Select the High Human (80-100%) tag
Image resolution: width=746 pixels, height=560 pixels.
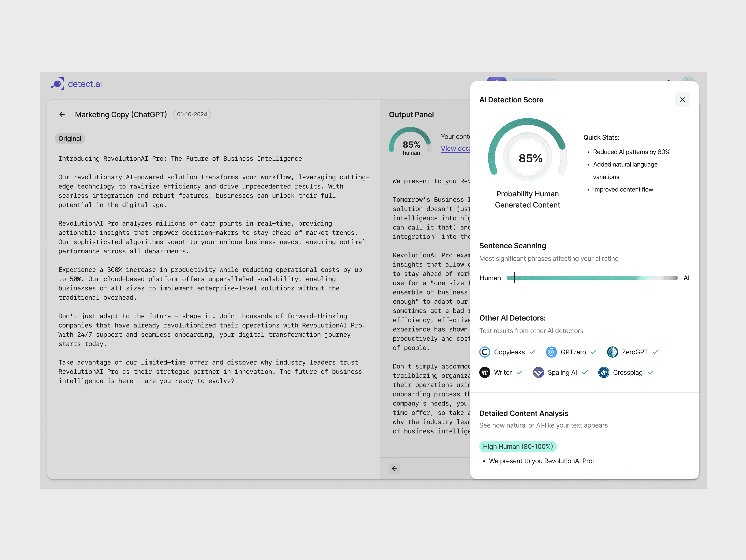point(518,446)
